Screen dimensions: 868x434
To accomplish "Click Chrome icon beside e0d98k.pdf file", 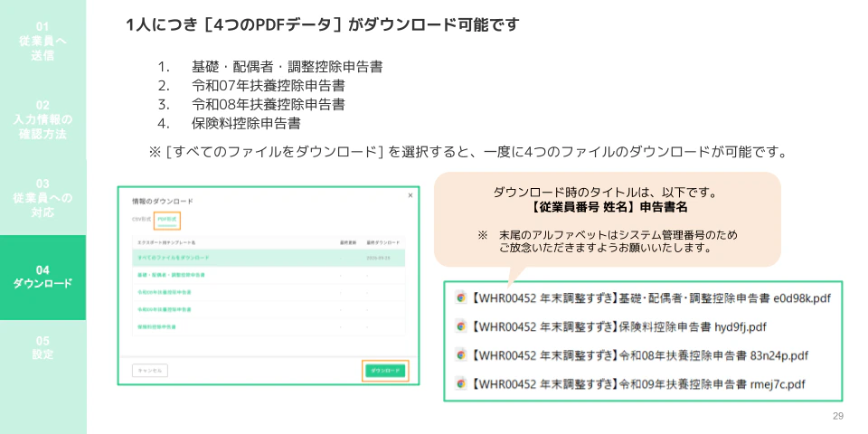I will click(x=460, y=297).
